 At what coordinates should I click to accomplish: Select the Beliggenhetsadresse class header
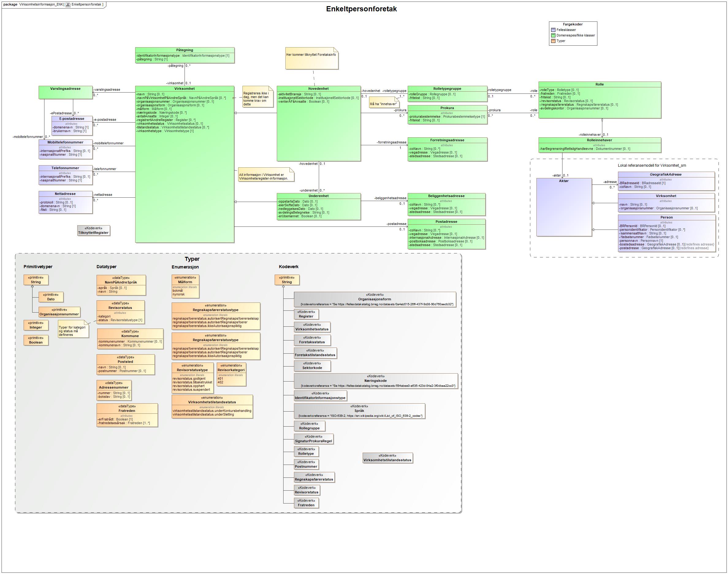pos(446,196)
